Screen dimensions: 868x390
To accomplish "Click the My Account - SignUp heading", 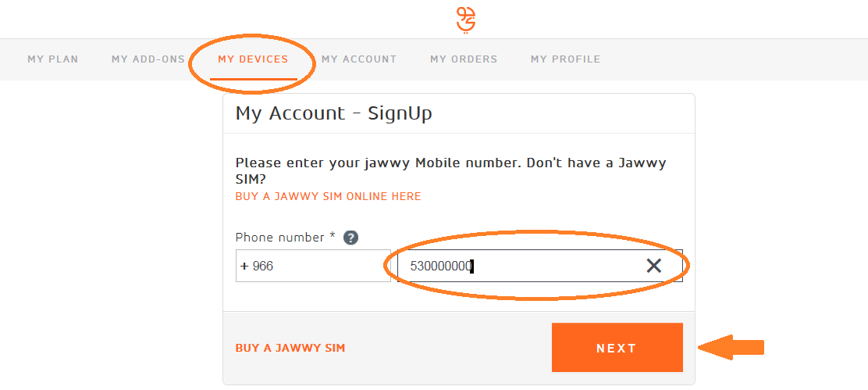I will point(334,113).
